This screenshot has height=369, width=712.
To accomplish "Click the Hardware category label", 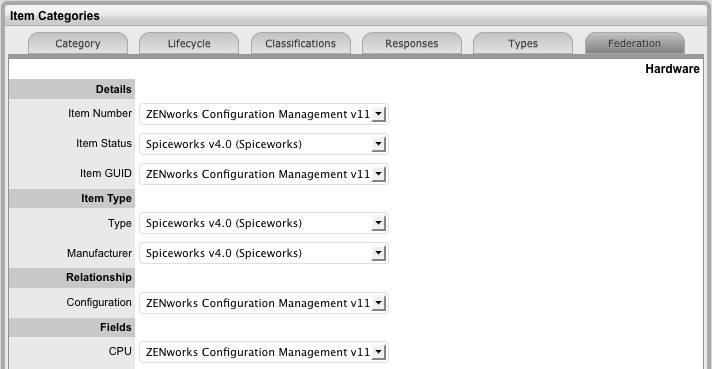I will 672,69.
